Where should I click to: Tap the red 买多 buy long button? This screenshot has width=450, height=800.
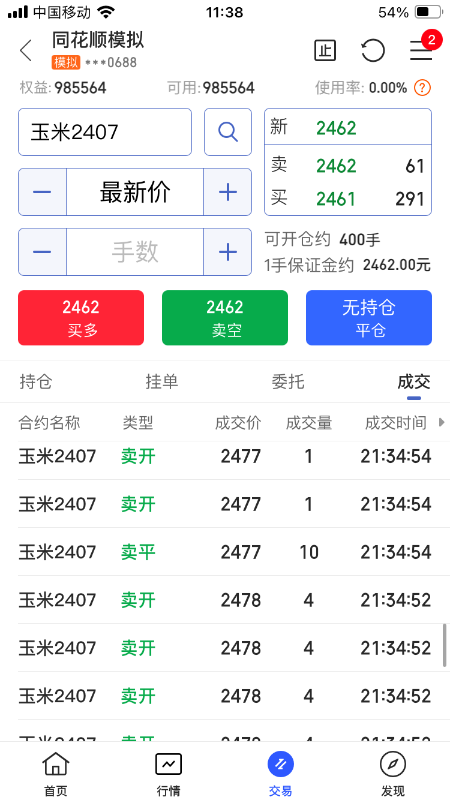point(81,318)
